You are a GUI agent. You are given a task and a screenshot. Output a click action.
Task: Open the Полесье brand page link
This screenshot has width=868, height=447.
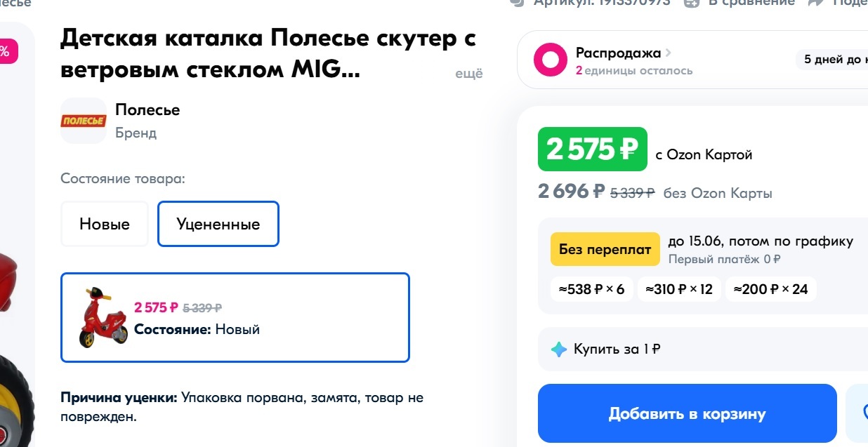(x=147, y=110)
